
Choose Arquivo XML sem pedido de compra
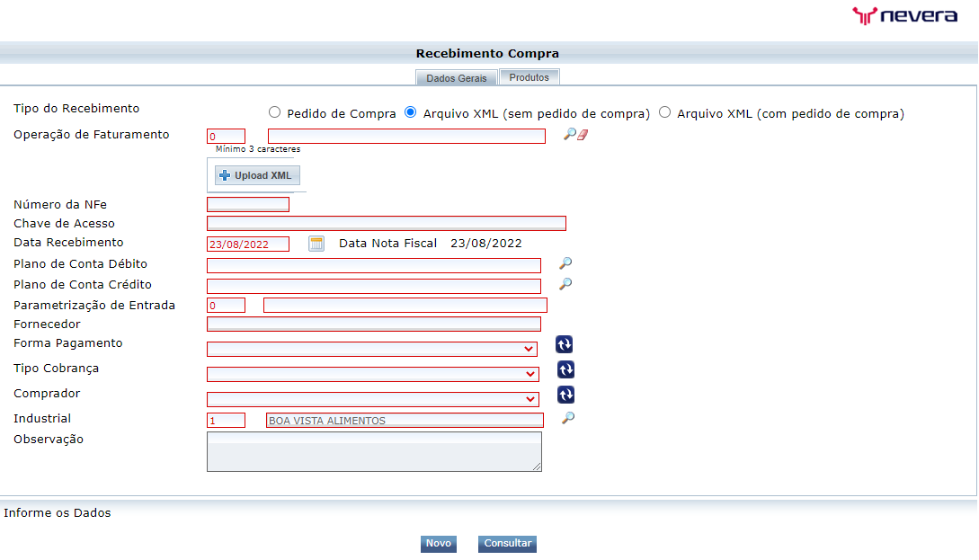coord(410,111)
